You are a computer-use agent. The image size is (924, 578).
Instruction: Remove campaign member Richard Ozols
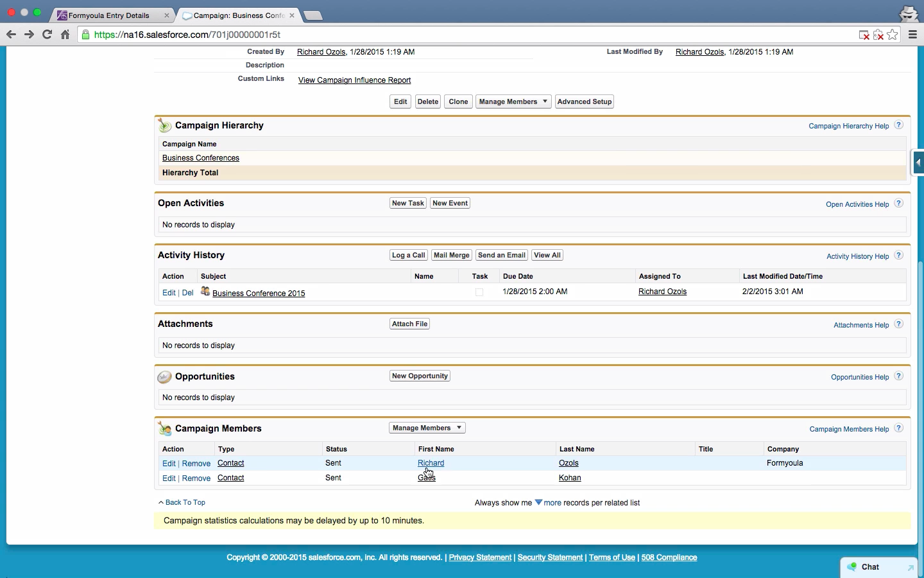coord(196,464)
